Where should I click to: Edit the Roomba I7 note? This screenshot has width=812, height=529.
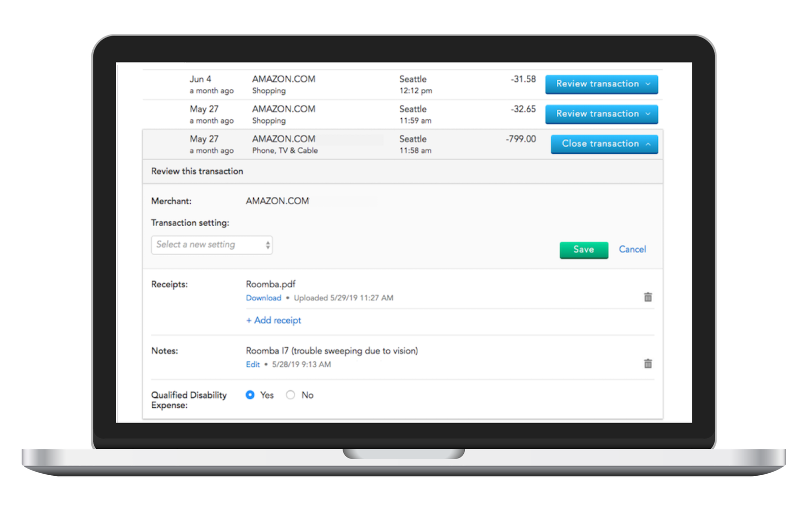(x=252, y=364)
